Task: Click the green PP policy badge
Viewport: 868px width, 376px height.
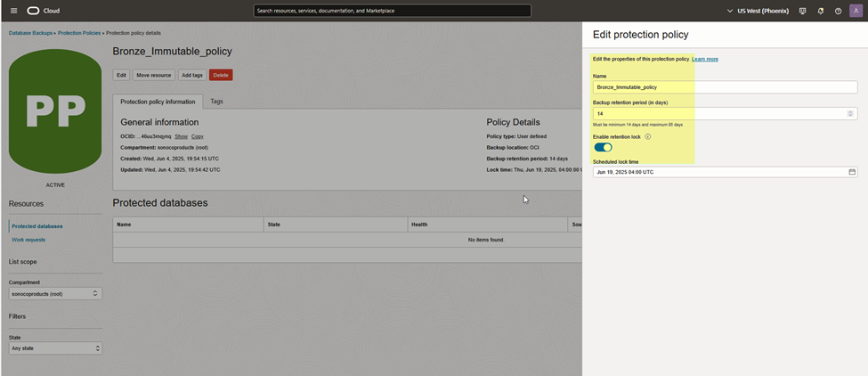Action: [x=55, y=111]
